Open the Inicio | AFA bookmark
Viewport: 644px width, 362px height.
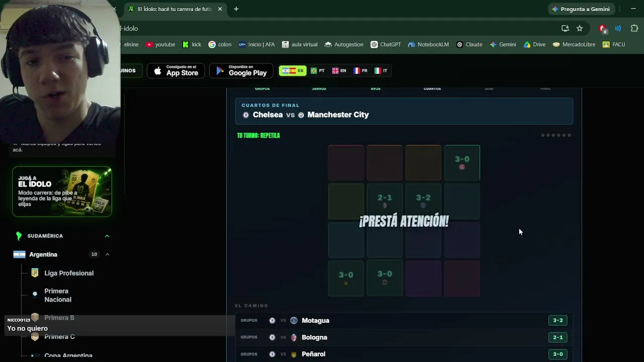[x=257, y=44]
